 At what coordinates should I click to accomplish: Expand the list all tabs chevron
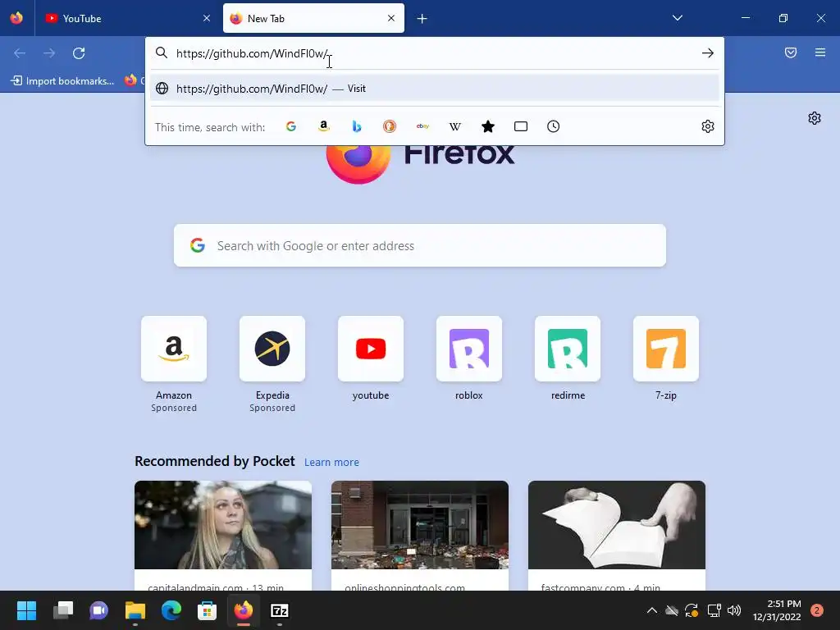pos(677,18)
